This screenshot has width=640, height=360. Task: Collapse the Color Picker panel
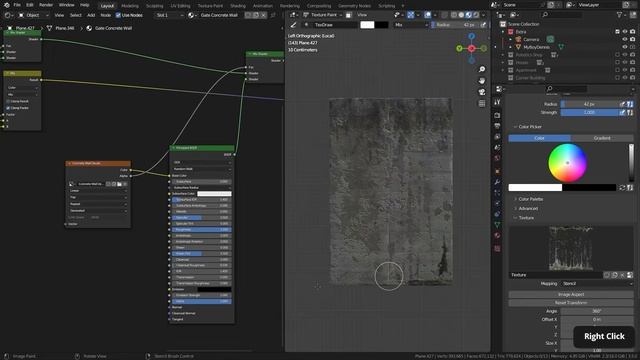(529, 127)
